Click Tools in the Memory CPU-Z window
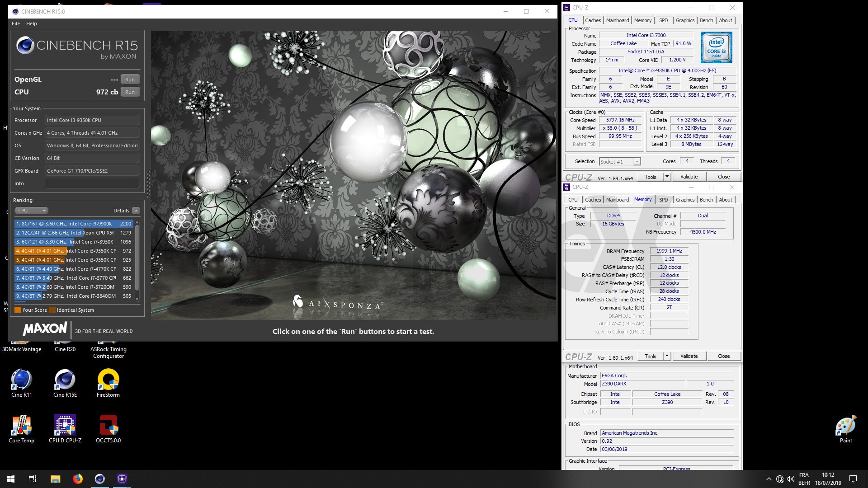This screenshot has height=488, width=868. click(x=651, y=356)
